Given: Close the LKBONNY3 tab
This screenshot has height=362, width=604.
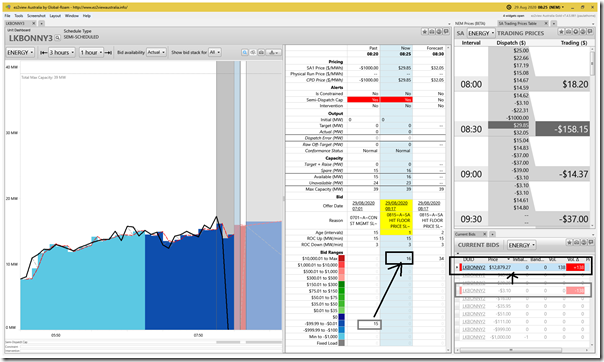Looking at the screenshot, I should tap(34, 23).
